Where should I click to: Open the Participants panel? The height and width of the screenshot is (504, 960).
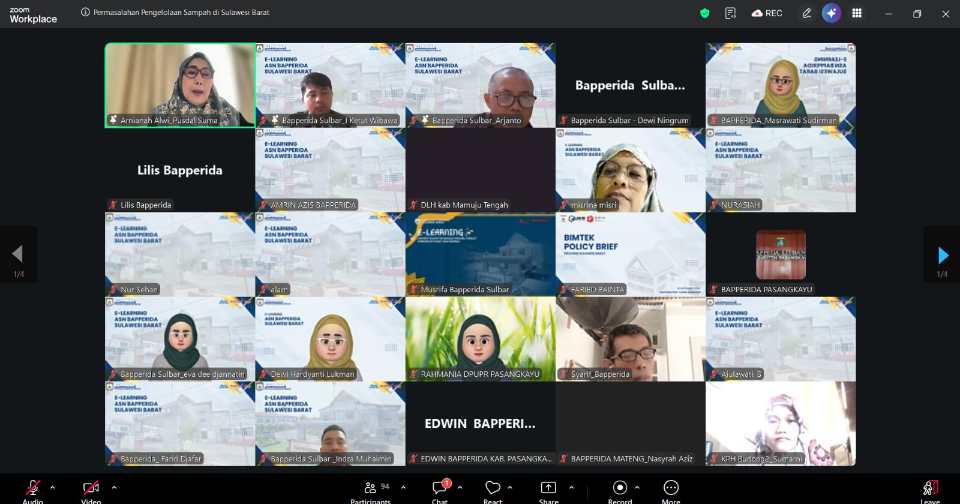pos(370,491)
